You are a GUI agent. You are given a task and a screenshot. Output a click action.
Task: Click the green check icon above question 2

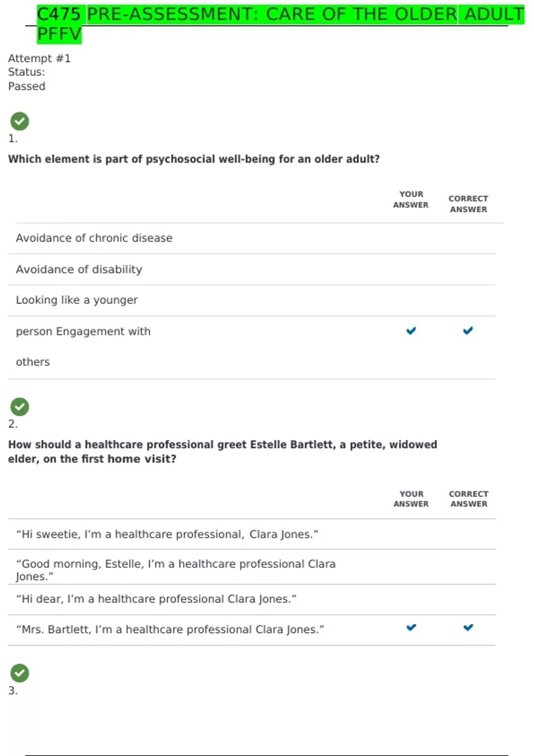(20, 406)
